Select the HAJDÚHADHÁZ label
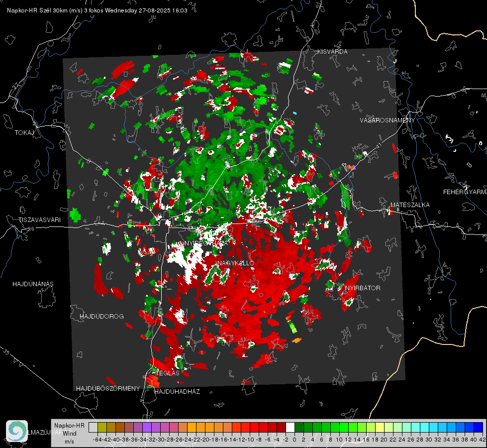The height and width of the screenshot is (448, 487). point(177,391)
